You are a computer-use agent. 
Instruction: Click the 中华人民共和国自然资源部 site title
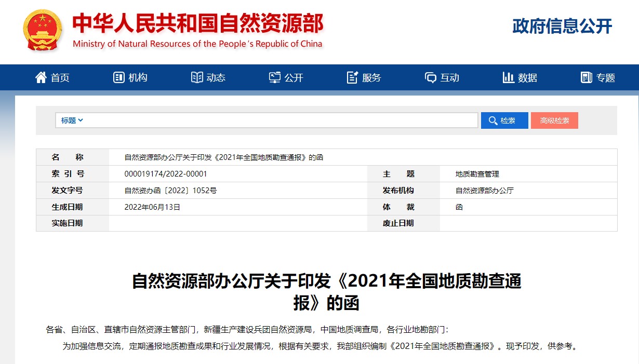click(197, 23)
